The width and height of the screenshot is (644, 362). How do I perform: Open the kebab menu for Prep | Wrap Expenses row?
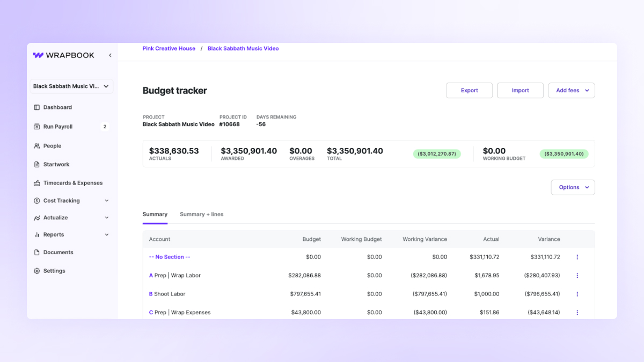coord(577,313)
